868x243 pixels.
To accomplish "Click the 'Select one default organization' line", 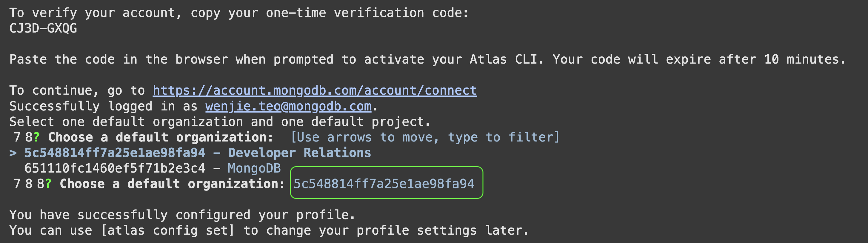I will coord(220,122).
